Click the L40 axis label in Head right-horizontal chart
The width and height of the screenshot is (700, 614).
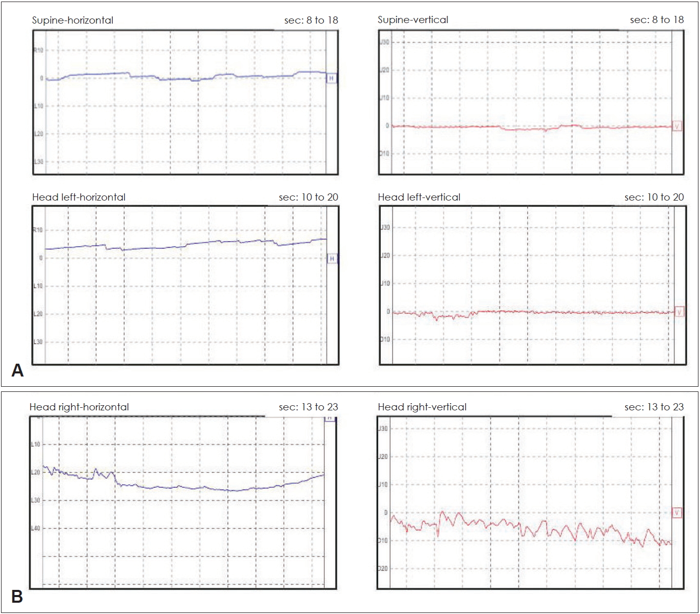tap(35, 528)
